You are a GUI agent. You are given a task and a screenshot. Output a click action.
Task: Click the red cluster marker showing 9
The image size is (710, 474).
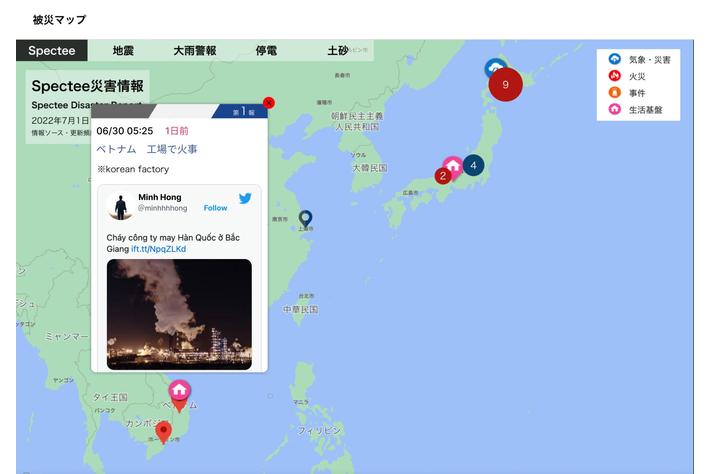[x=505, y=84]
